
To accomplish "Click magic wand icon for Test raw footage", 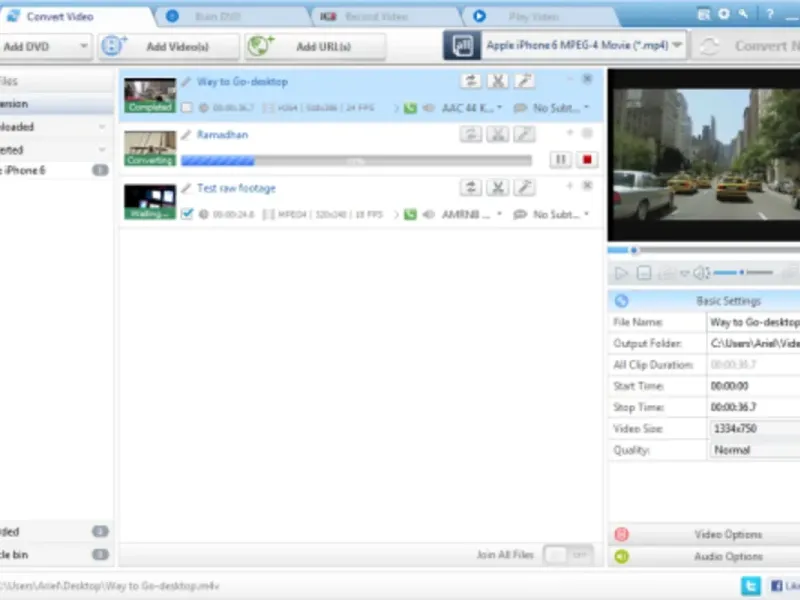I will click(524, 187).
